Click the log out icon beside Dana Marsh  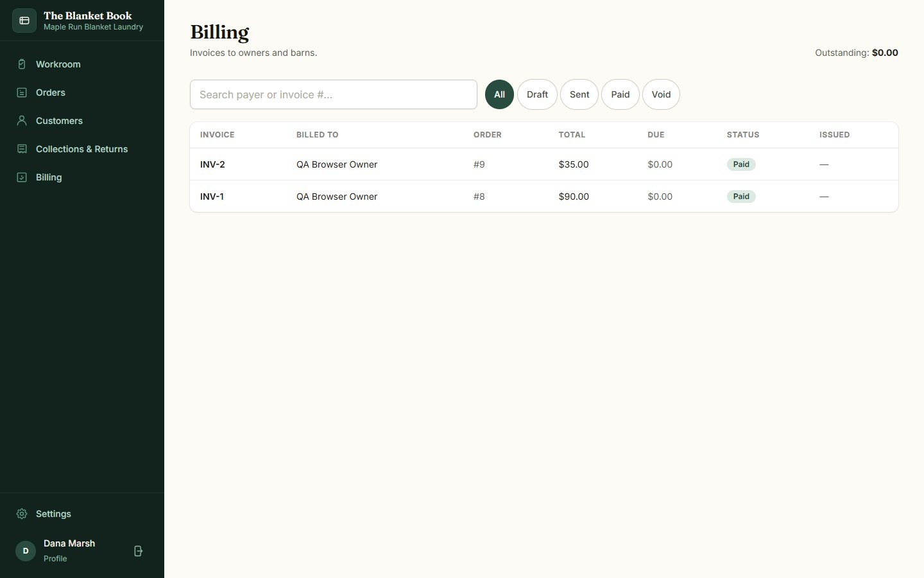pos(138,551)
